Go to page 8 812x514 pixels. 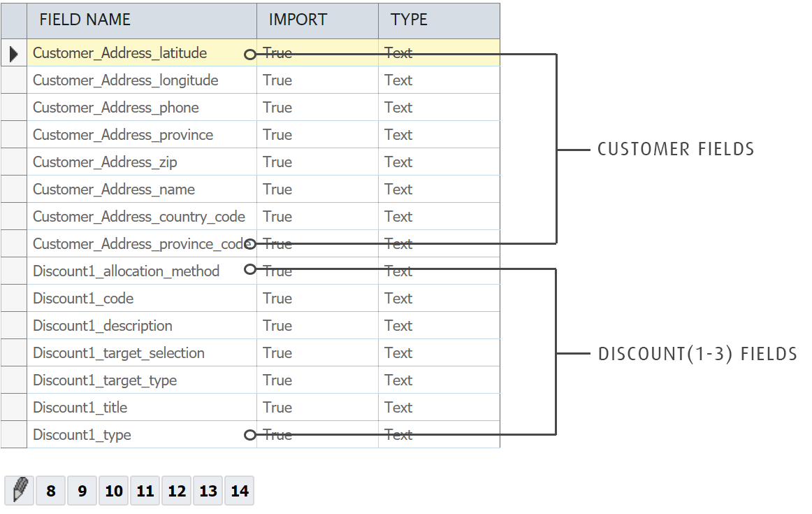51,491
